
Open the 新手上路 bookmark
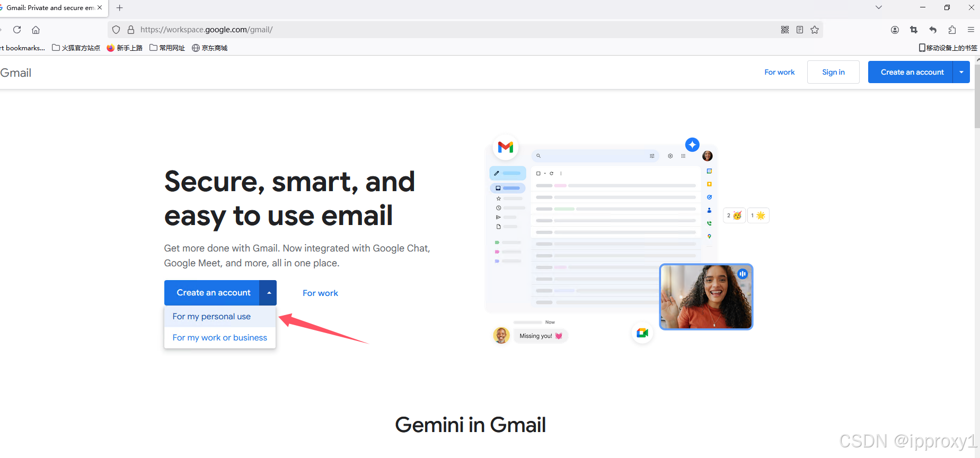tap(125, 48)
